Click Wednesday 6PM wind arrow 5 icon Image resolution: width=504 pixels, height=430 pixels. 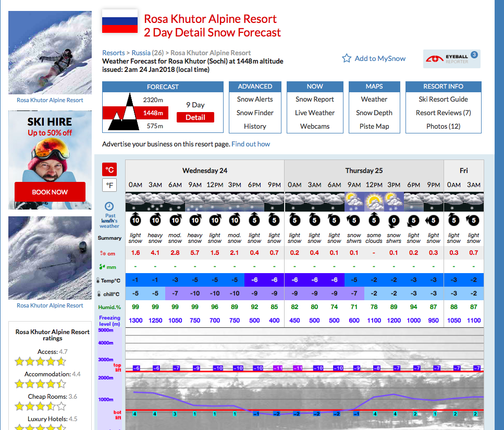[254, 219]
